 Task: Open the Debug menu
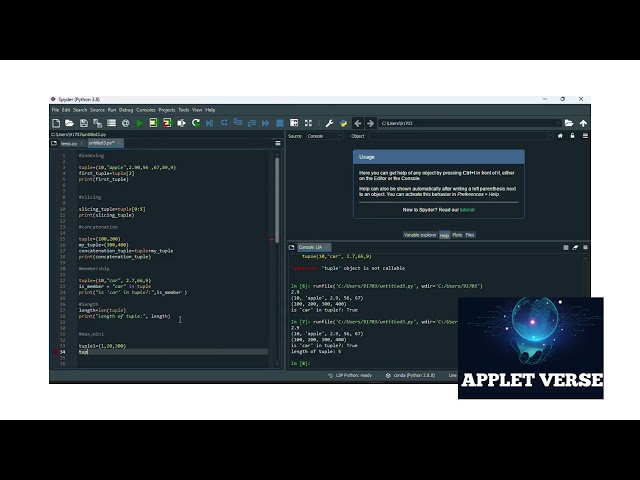[126, 110]
